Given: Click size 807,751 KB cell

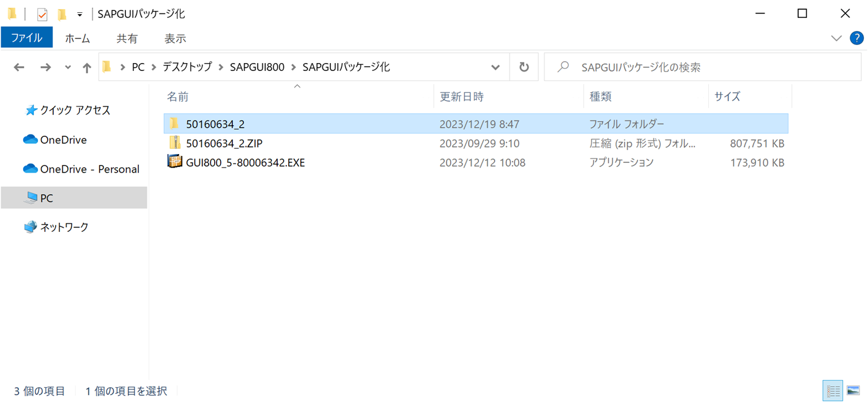Looking at the screenshot, I should coord(757,143).
